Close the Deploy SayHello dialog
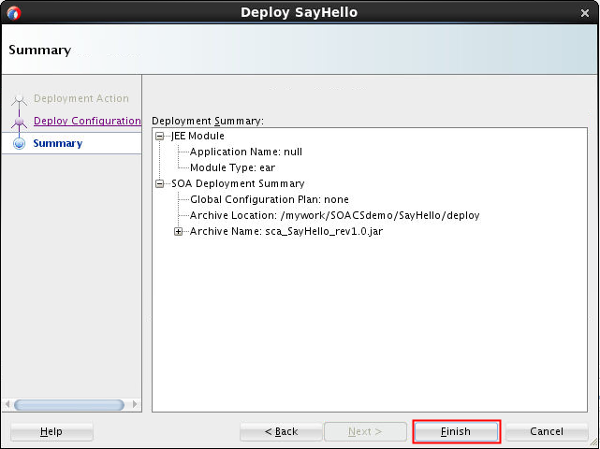 [585, 13]
